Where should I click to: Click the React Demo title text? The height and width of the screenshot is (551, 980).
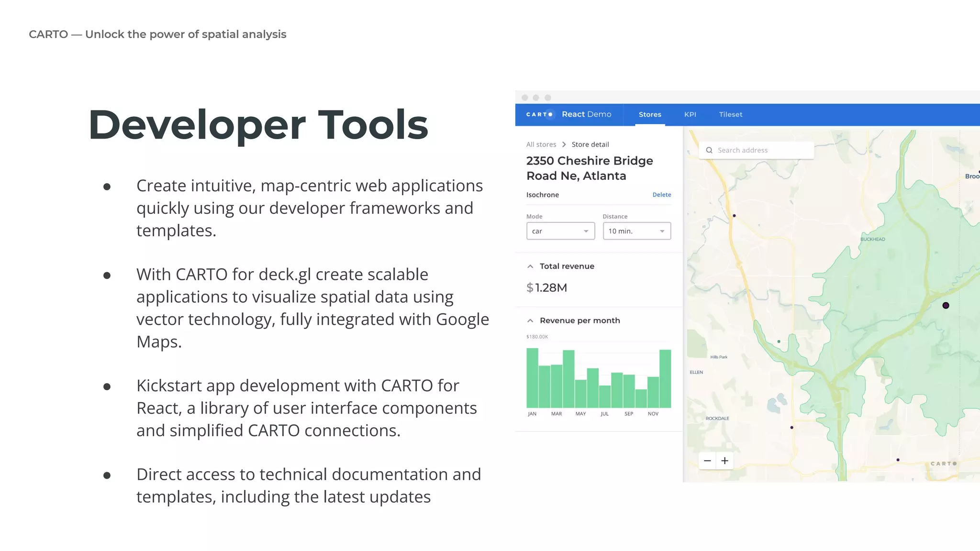[x=587, y=114]
